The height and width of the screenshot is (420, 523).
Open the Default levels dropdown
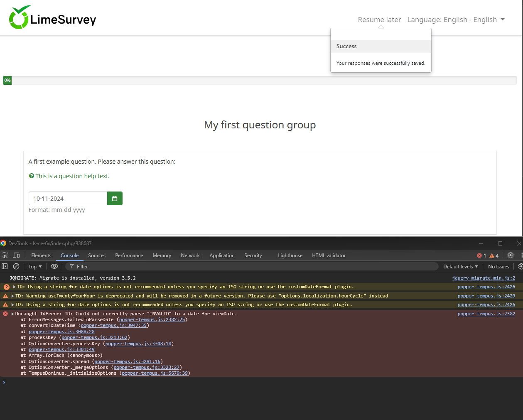click(460, 267)
